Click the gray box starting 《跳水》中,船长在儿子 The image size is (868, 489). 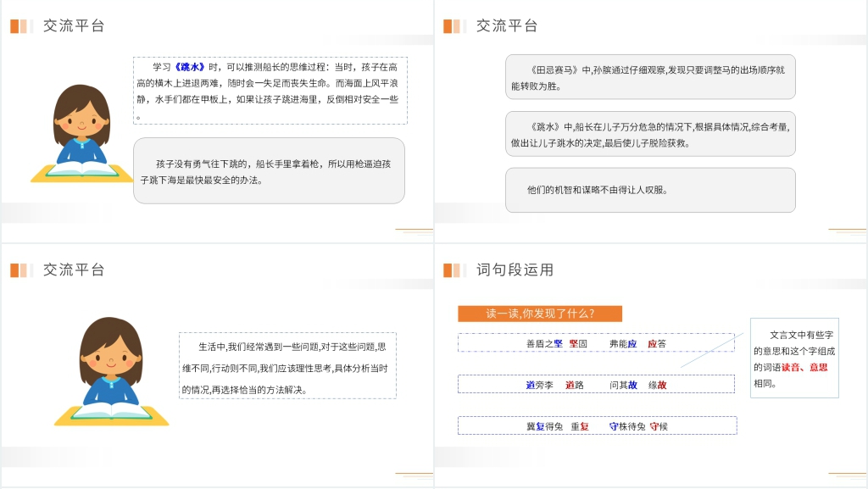pos(650,134)
